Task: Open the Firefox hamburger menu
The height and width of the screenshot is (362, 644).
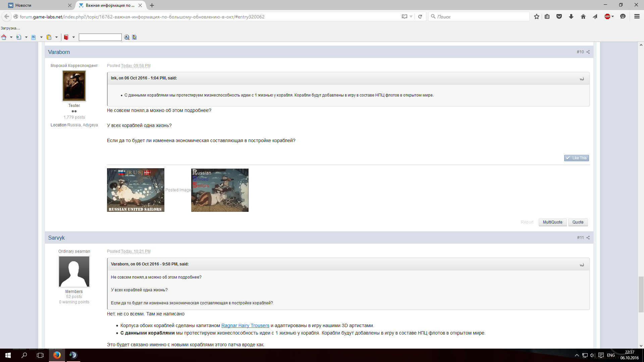Action: pos(637,17)
